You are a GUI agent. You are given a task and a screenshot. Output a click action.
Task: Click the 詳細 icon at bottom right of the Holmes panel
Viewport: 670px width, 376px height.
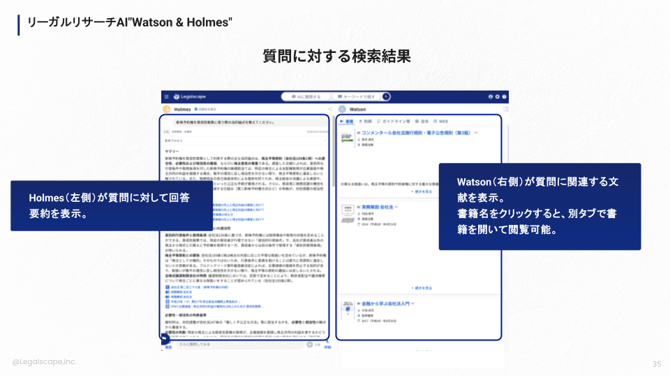(x=327, y=345)
